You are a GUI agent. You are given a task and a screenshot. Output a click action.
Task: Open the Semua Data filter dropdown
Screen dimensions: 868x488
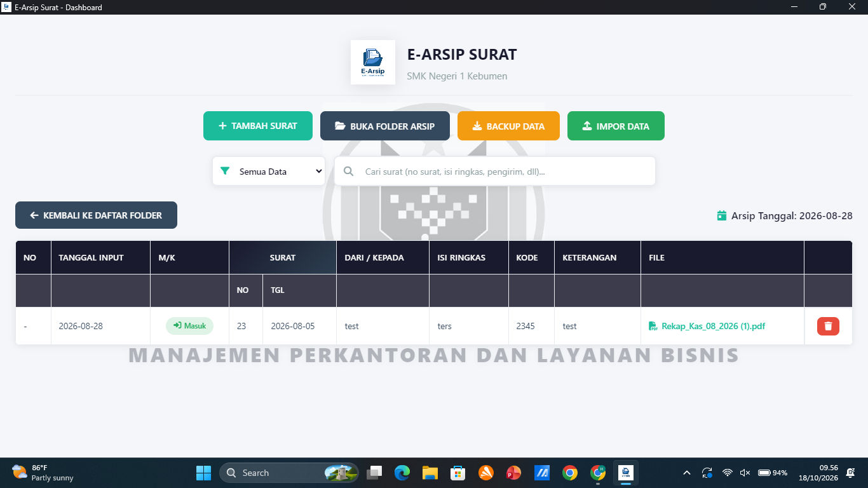(x=269, y=171)
